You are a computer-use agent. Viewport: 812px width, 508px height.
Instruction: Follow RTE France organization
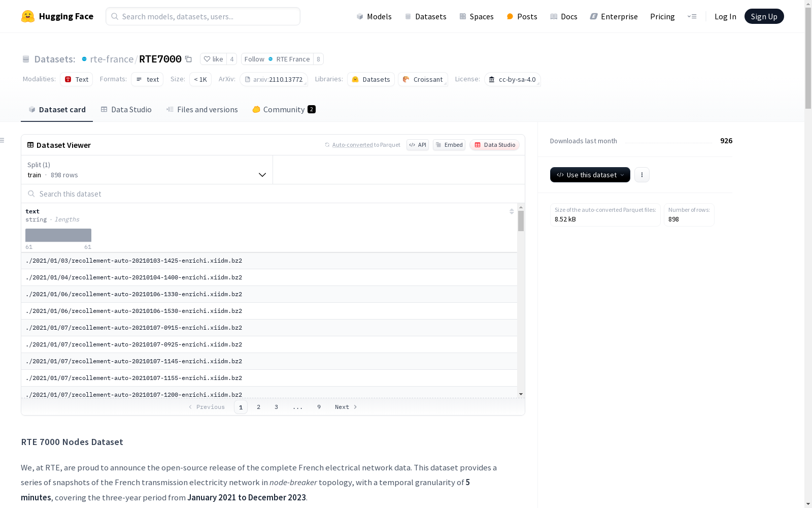point(277,59)
